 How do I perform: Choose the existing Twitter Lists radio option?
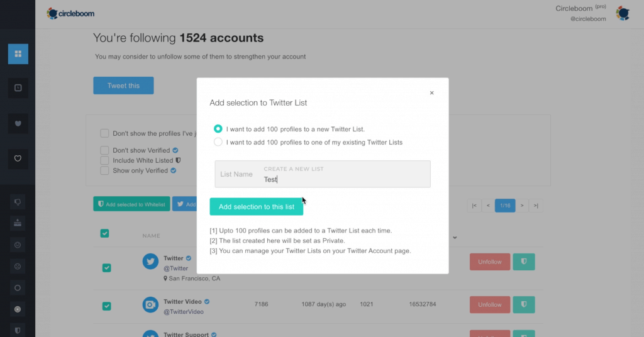[218, 142]
